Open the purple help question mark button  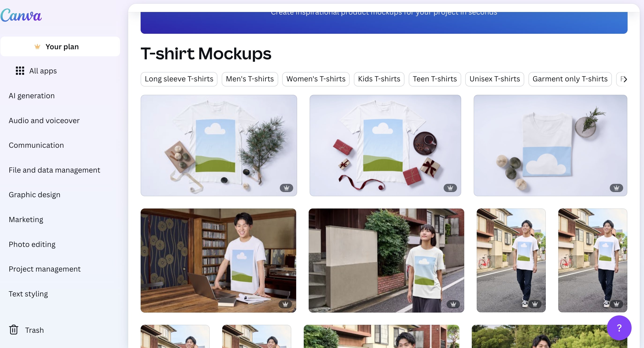pos(619,328)
